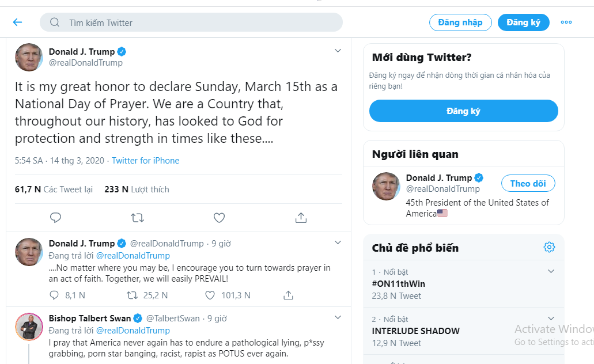594x364 pixels.
Task: Click the Đăng nhập login button
Action: tap(460, 22)
